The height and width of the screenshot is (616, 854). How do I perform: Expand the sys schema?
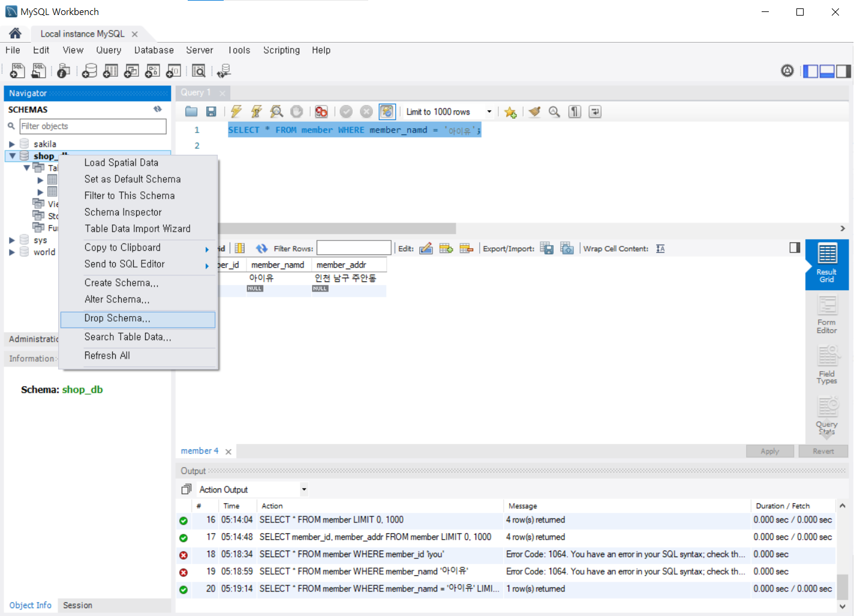coord(11,240)
